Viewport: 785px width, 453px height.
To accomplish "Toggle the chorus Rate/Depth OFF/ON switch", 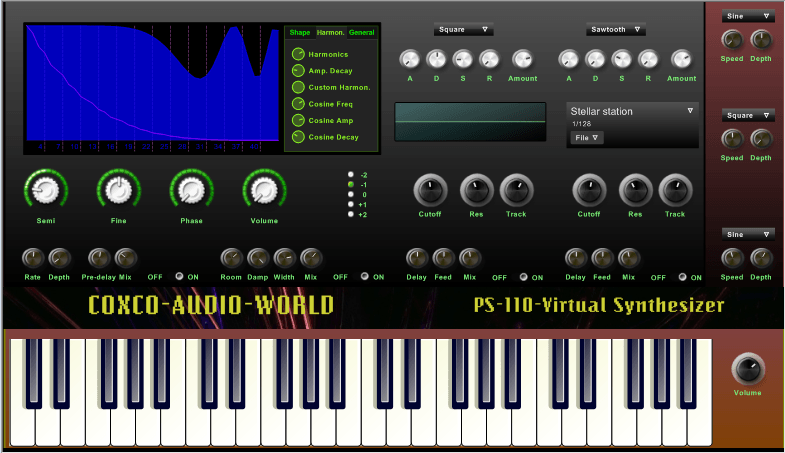I will tap(179, 276).
